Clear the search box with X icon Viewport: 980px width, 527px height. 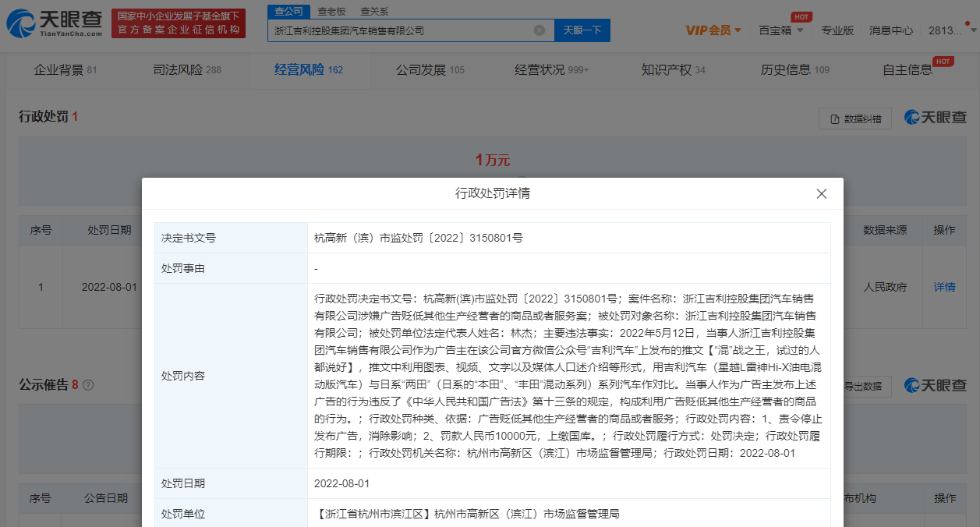(540, 30)
